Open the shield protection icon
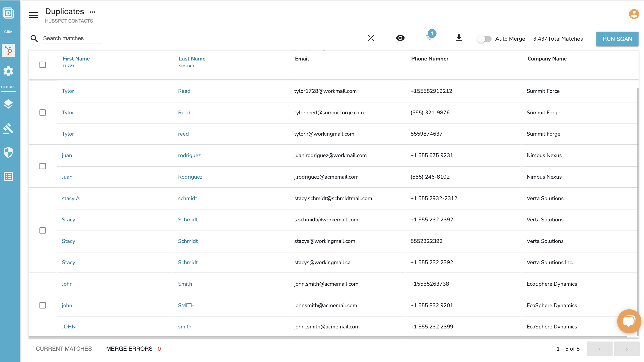Viewport: 644px width, 362px height. 8,152
